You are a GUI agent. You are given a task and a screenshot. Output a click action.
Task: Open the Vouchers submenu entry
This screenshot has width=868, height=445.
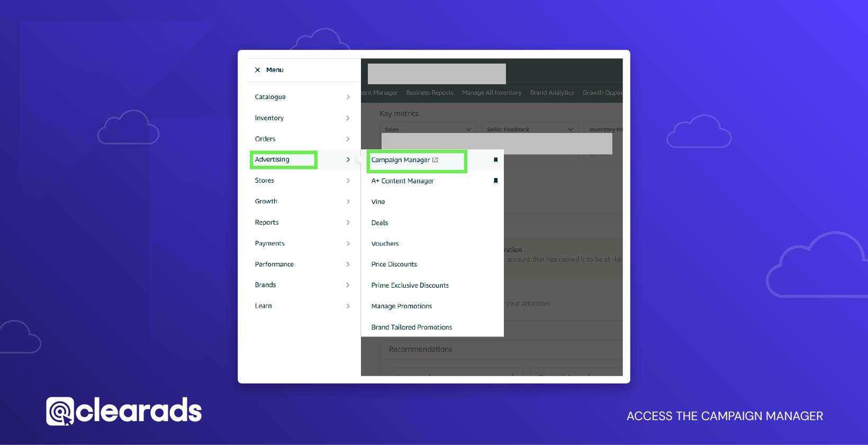385,244
